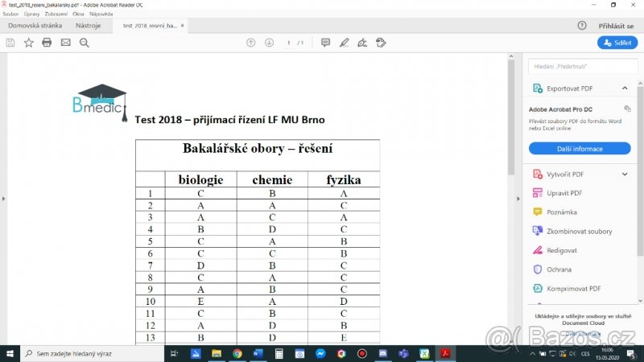Open Vytvořit PDF tool
This screenshot has height=362, width=644.
(x=565, y=174)
